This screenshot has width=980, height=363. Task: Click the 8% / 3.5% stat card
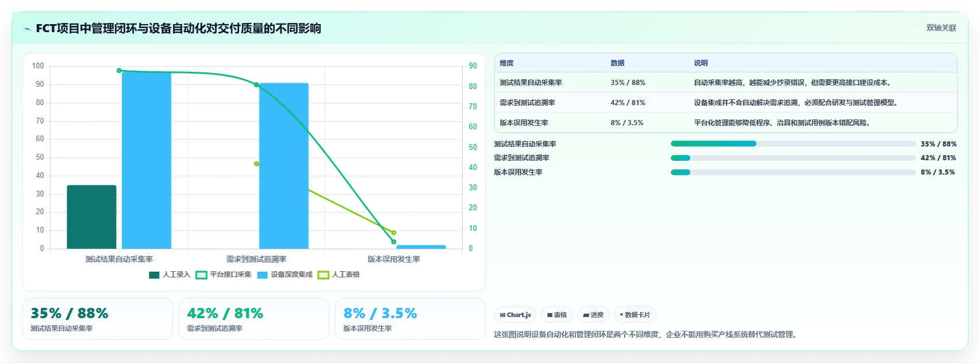tap(410, 319)
